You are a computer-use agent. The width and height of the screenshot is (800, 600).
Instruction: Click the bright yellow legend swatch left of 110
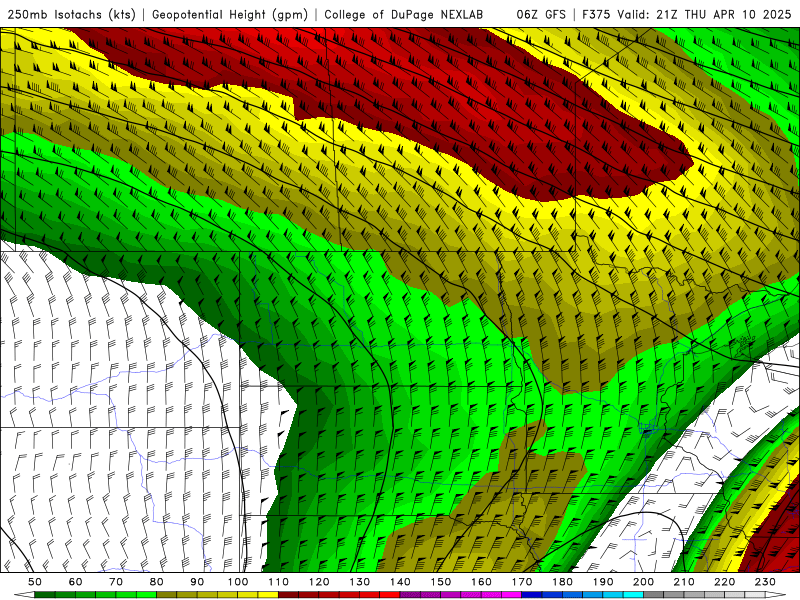point(268,595)
